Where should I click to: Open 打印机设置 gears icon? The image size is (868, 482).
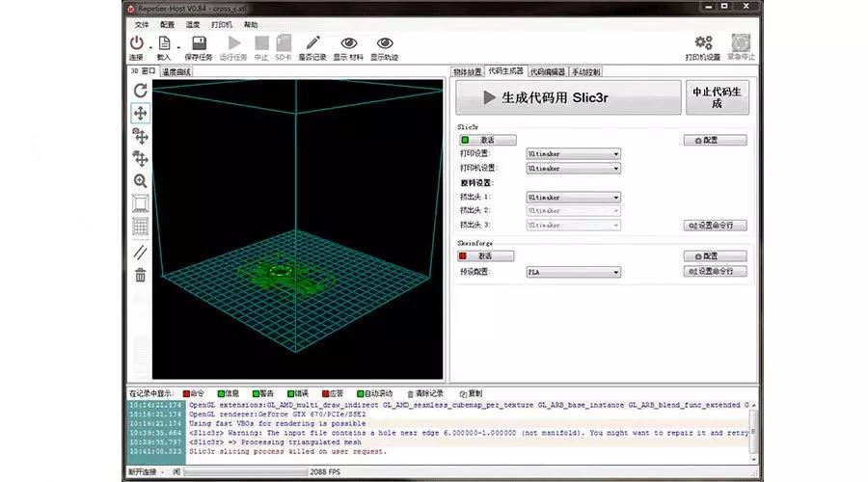pyautogui.click(x=703, y=43)
